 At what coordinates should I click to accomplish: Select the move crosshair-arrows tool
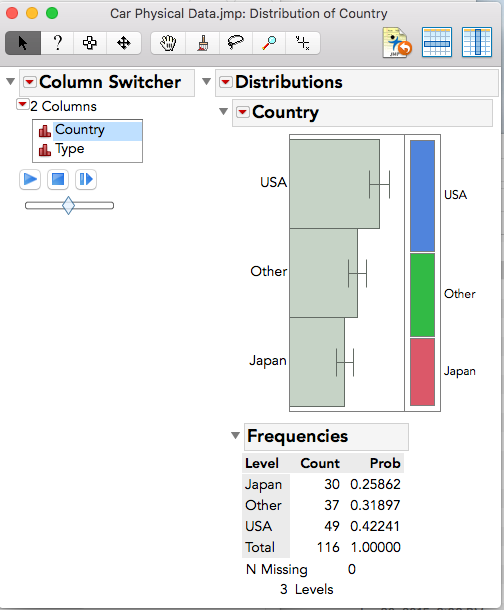coord(124,43)
